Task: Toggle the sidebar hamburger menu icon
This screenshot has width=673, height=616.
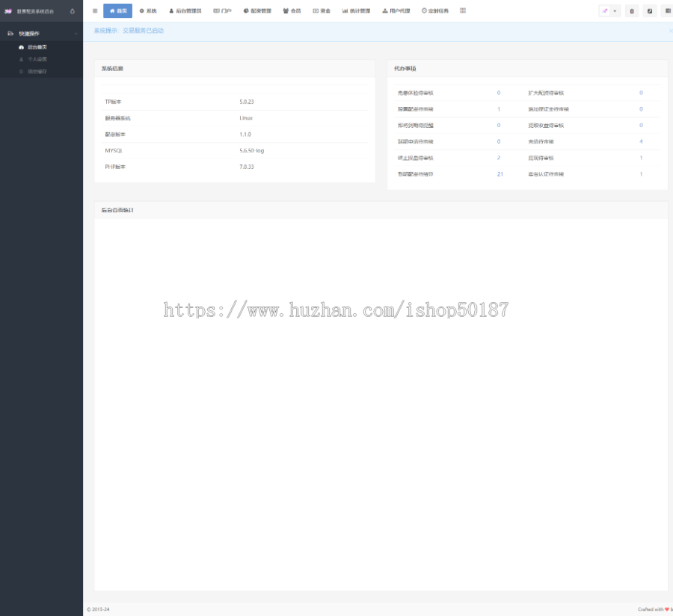Action: (95, 10)
